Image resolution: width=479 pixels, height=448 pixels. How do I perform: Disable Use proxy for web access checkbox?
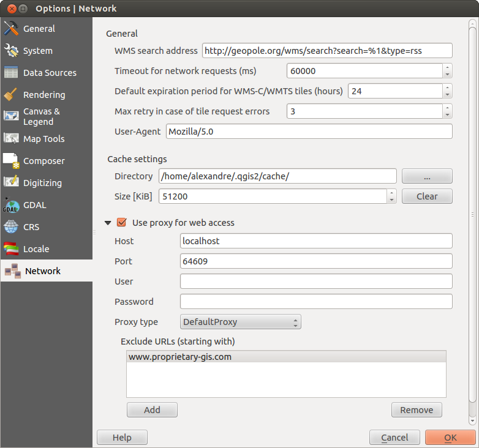[x=121, y=223]
